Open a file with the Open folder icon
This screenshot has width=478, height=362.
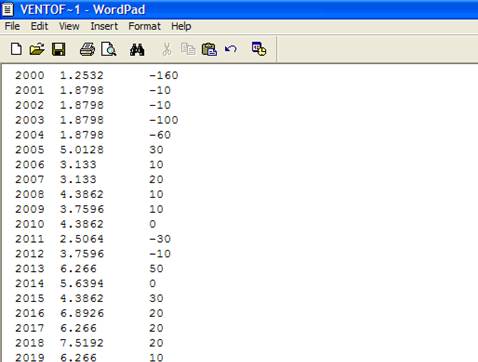37,49
